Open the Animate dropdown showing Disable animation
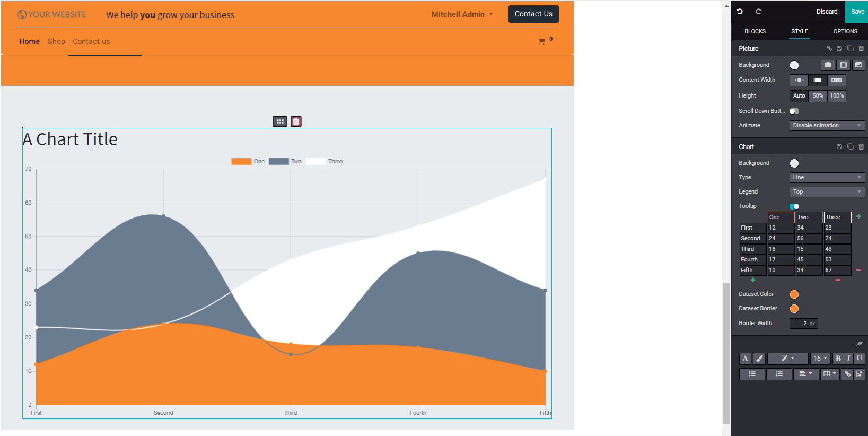 click(827, 126)
